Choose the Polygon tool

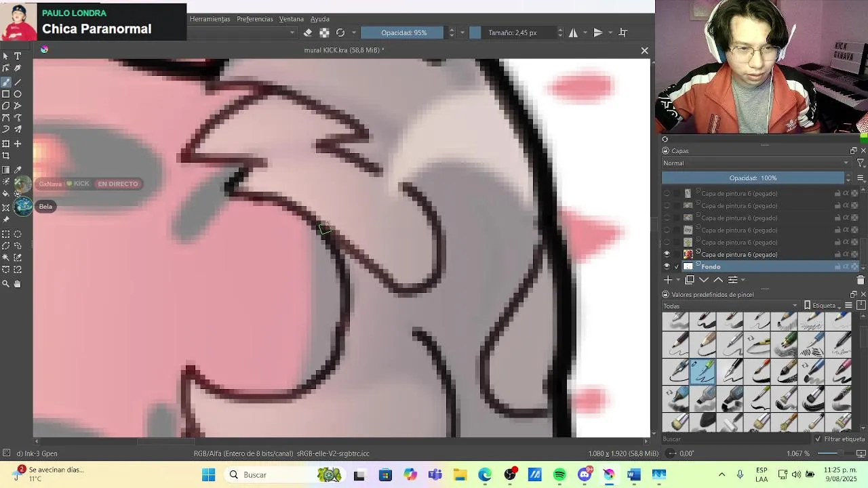click(6, 106)
